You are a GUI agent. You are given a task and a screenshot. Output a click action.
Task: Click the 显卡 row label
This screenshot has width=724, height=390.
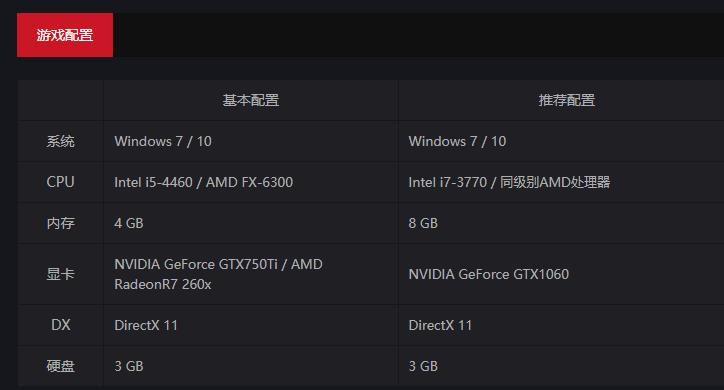point(60,274)
